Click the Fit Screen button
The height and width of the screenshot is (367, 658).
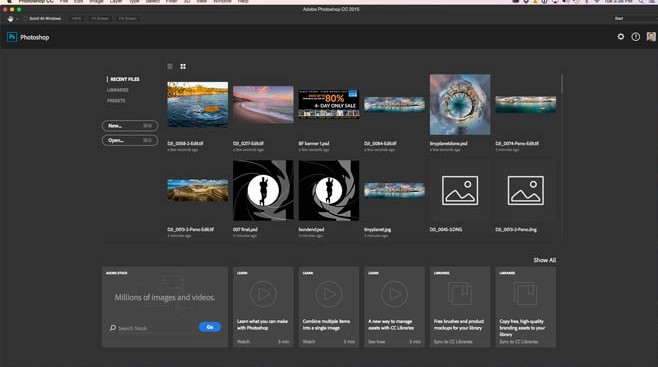100,18
